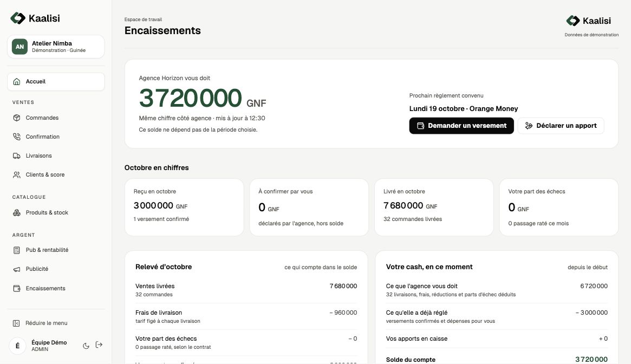Open the Atelier Nimba workspace switcher
631x364 pixels.
(x=56, y=47)
